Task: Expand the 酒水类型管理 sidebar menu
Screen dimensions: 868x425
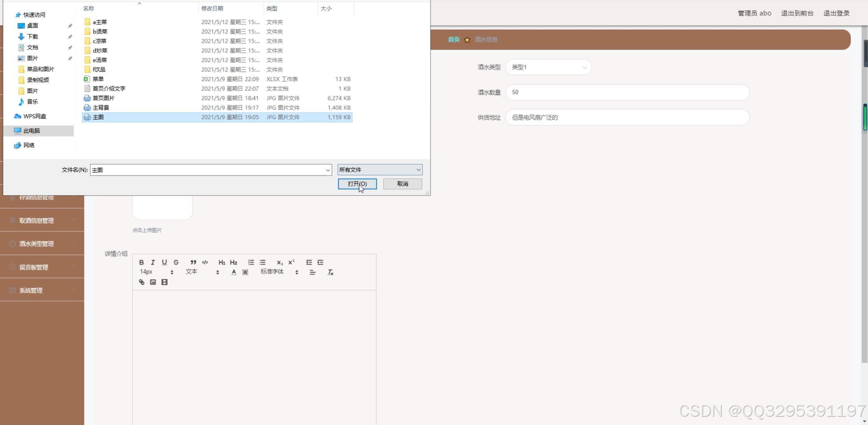Action: coord(42,244)
